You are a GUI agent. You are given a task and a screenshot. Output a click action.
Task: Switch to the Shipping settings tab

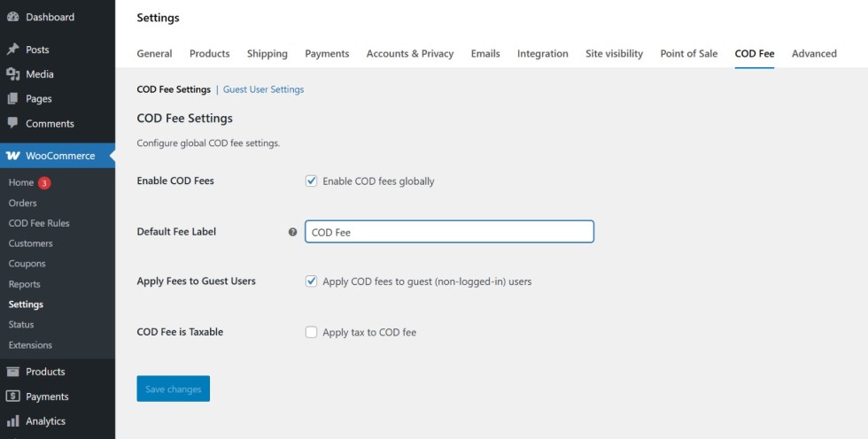tap(267, 54)
